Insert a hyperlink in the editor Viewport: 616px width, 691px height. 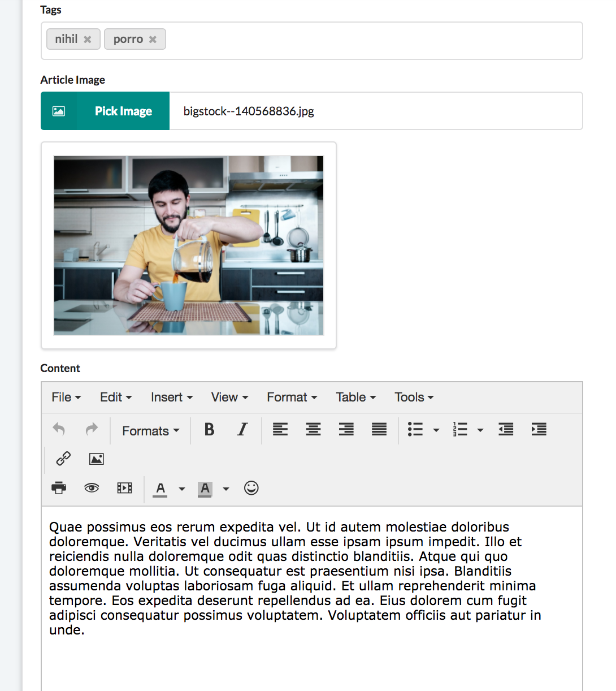(63, 459)
